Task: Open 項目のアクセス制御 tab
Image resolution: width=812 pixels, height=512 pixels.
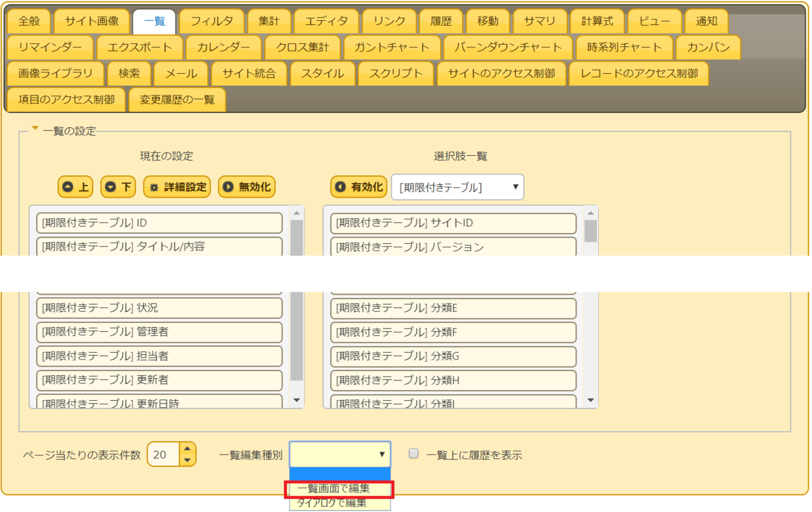Action: (x=66, y=100)
